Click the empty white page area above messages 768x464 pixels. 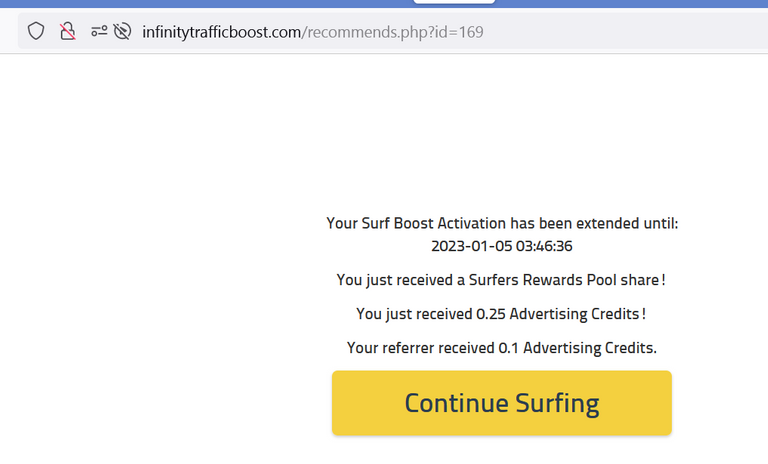384,132
